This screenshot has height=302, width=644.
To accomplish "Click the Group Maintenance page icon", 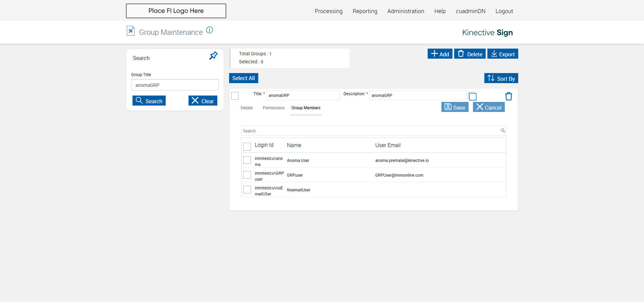I will pyautogui.click(x=130, y=31).
